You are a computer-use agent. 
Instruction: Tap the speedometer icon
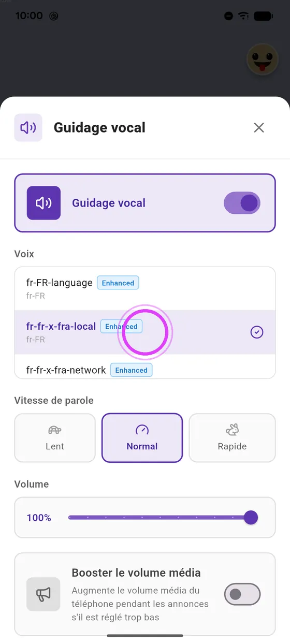(142, 430)
